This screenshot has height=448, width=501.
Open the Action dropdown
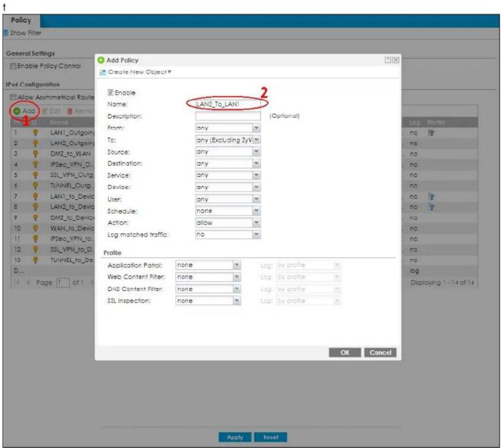tap(256, 222)
